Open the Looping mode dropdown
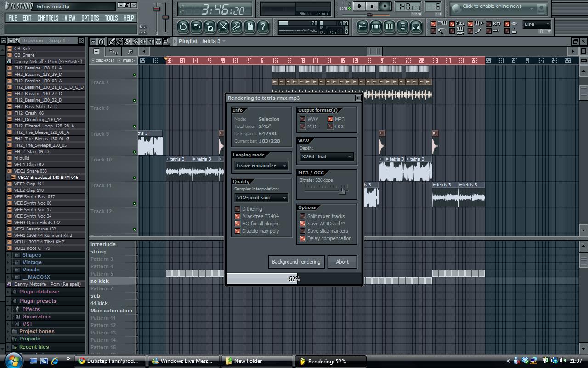 coord(261,166)
